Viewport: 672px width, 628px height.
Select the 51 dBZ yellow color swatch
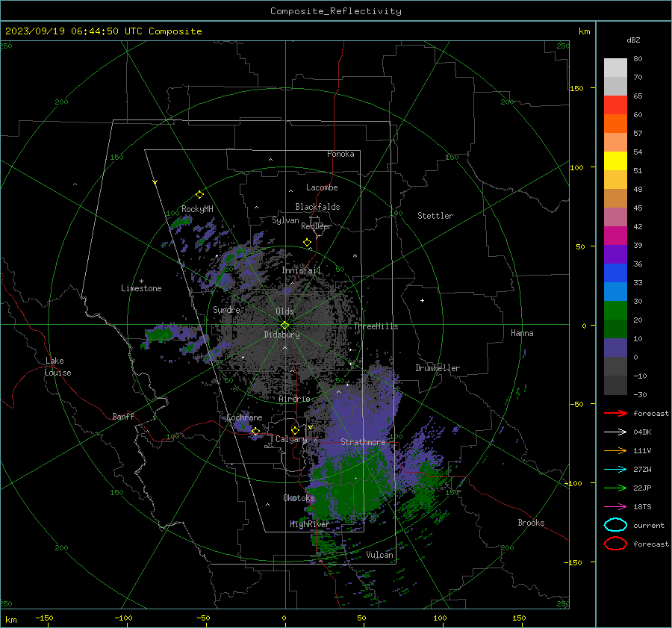[x=615, y=161]
